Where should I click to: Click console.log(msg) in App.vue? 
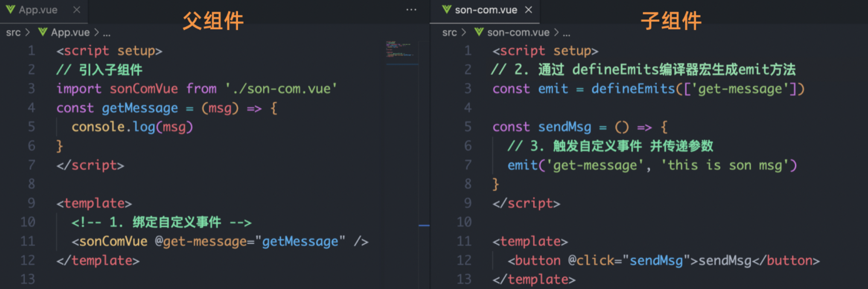[132, 127]
